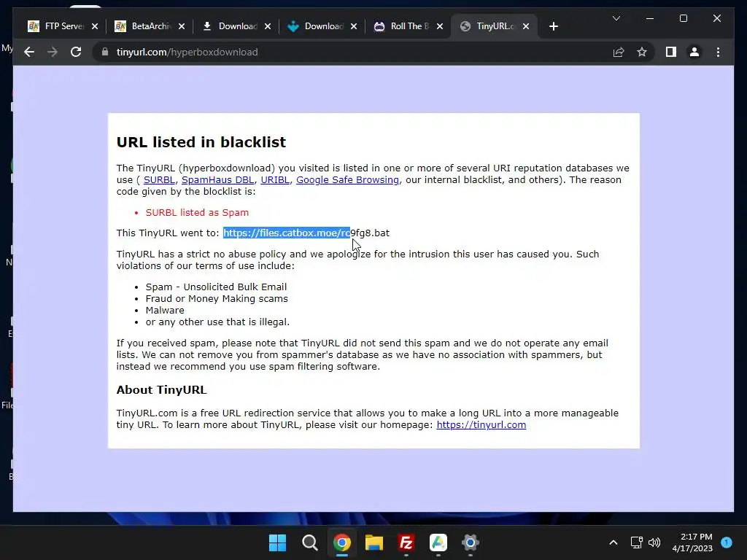This screenshot has width=747, height=560.
Task: Click the 'Malware' list item
Action: coord(165,310)
